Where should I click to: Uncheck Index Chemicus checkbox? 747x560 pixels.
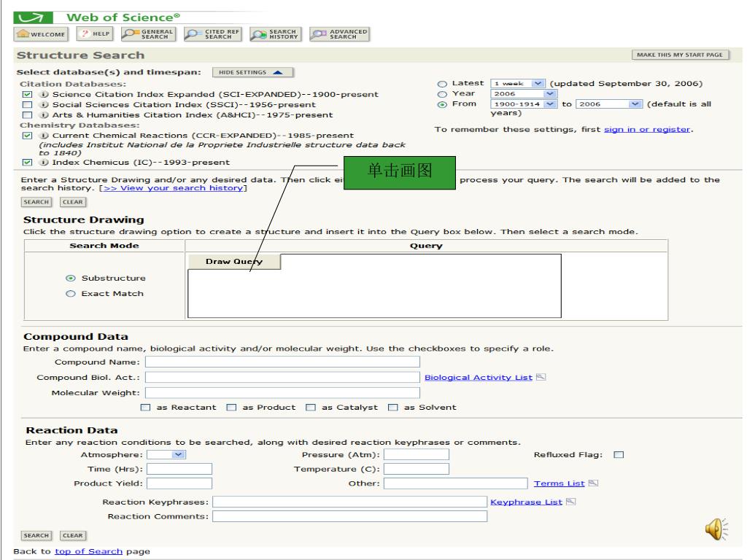28,163
